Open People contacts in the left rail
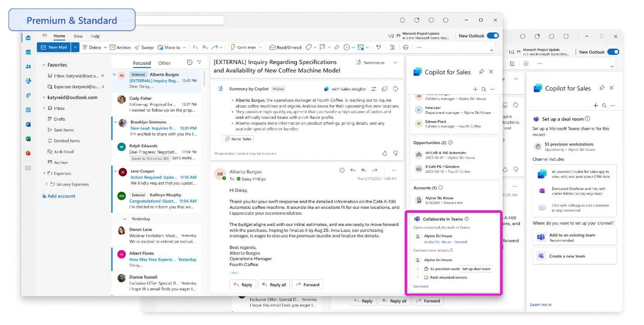This screenshot has height=325, width=644. 28,67
